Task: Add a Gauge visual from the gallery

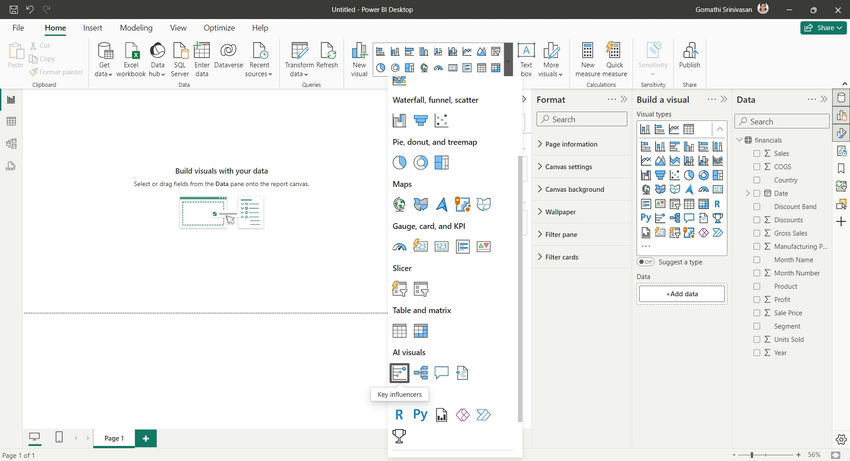Action: (400, 246)
